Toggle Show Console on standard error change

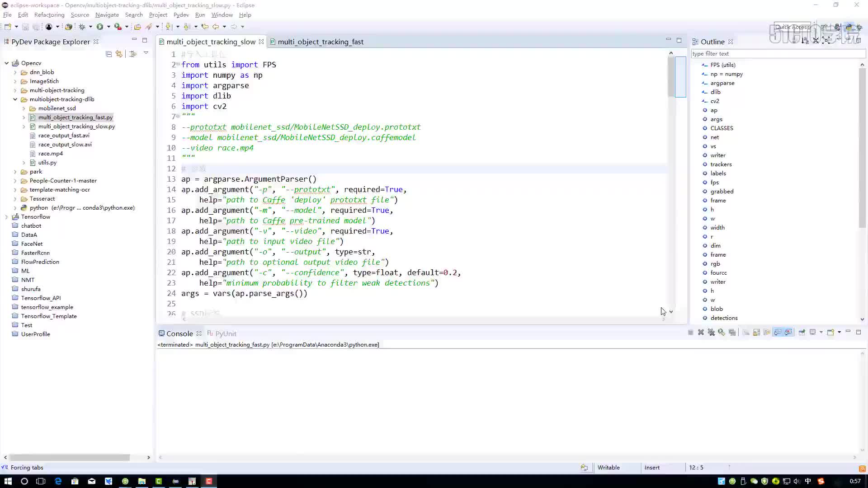pos(788,332)
